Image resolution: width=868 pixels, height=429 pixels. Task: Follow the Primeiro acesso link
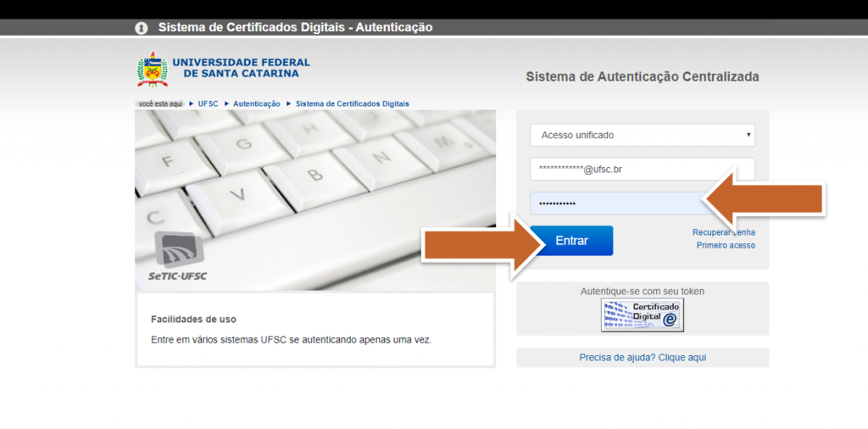[x=726, y=245]
